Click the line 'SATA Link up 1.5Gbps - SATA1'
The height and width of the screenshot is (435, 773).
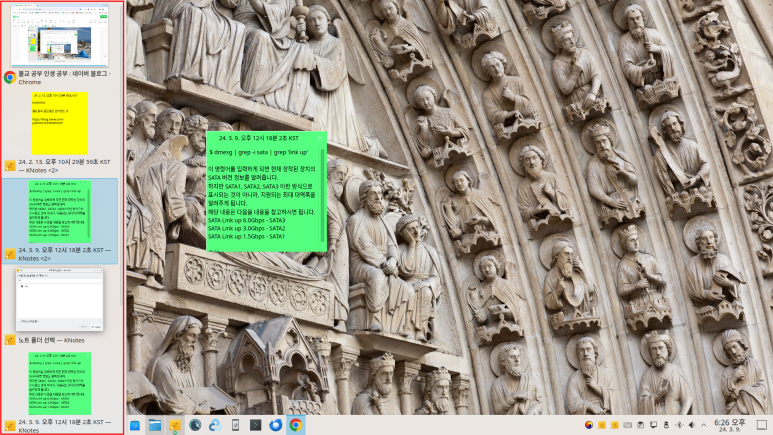tap(246, 236)
